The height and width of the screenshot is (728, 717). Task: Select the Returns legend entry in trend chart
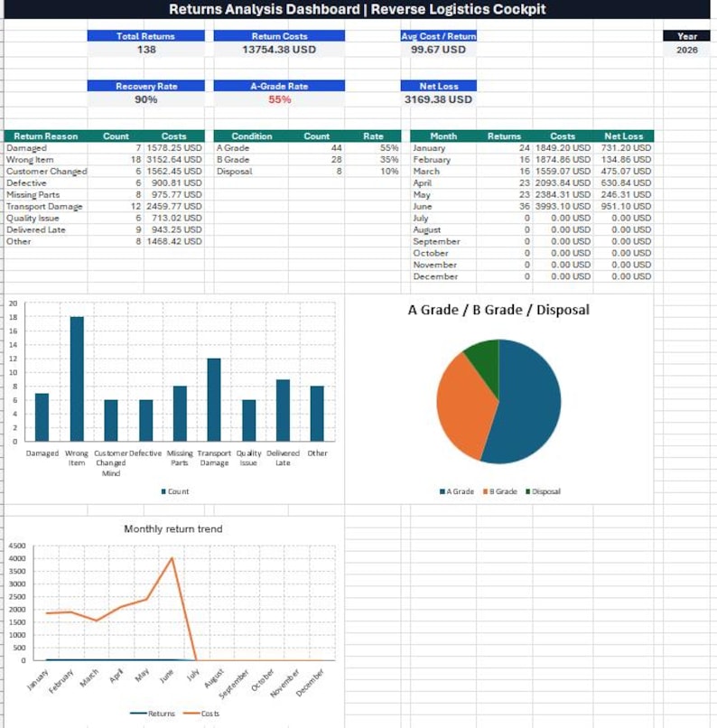153,714
